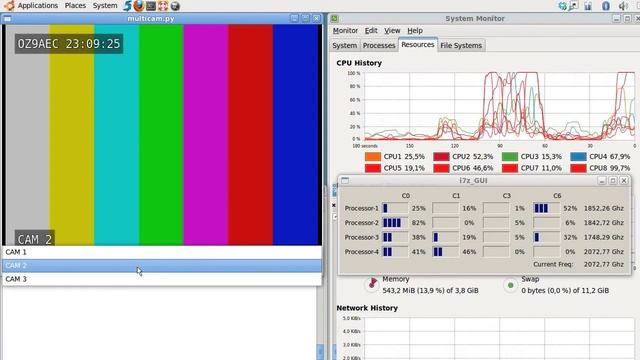Open the network globe tray icon
The width and height of the screenshot is (640, 360).
563,6
